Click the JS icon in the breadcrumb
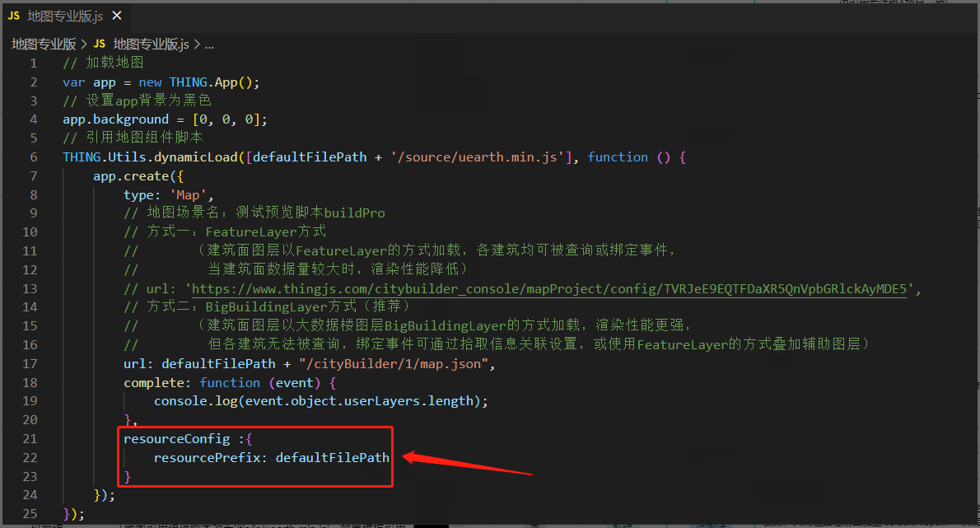 [x=100, y=44]
